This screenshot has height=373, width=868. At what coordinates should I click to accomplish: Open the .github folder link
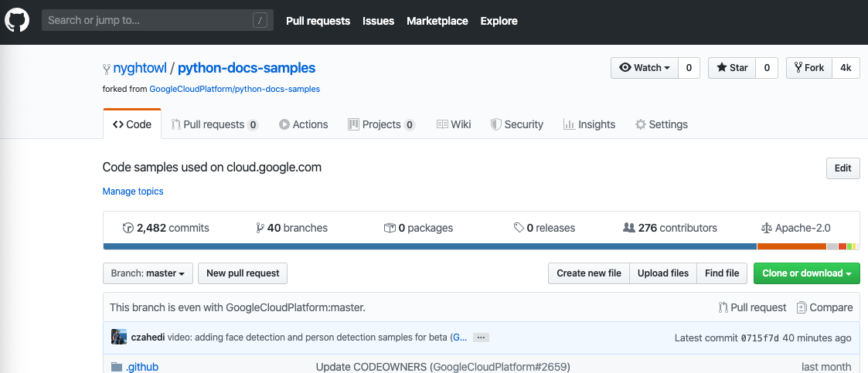coord(142,366)
